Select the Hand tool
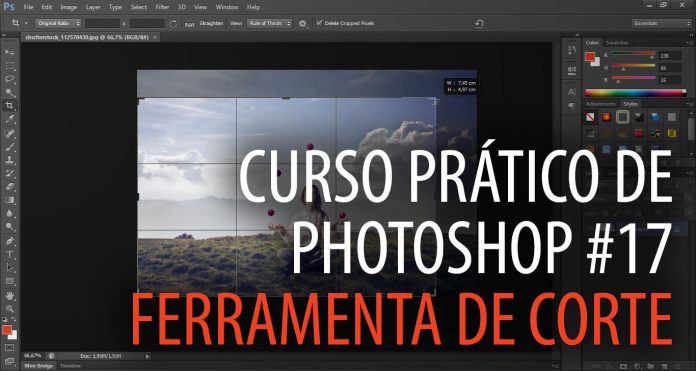696x371 pixels. coord(9,296)
